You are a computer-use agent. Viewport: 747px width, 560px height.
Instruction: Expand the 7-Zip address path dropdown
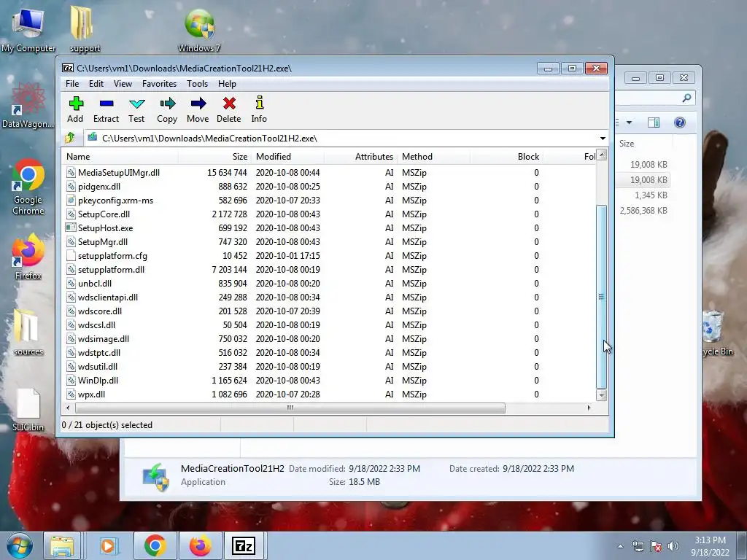[x=603, y=138]
